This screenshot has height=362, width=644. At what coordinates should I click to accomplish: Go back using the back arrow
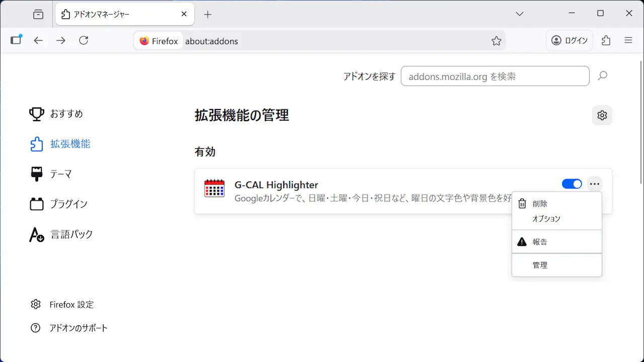pos(39,41)
